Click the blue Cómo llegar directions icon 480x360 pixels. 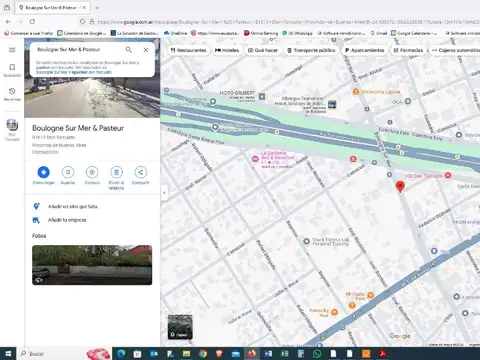tap(44, 172)
